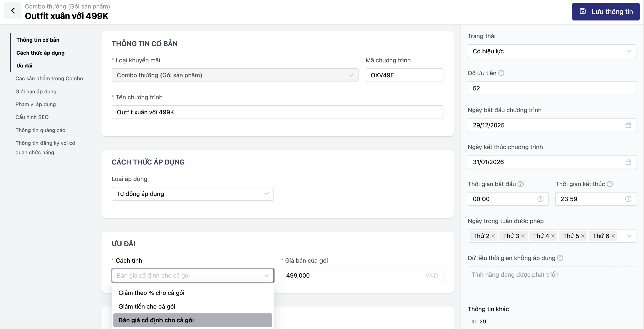This screenshot has height=329, width=644.
Task: Open calendar icon for start date
Action: tap(628, 125)
